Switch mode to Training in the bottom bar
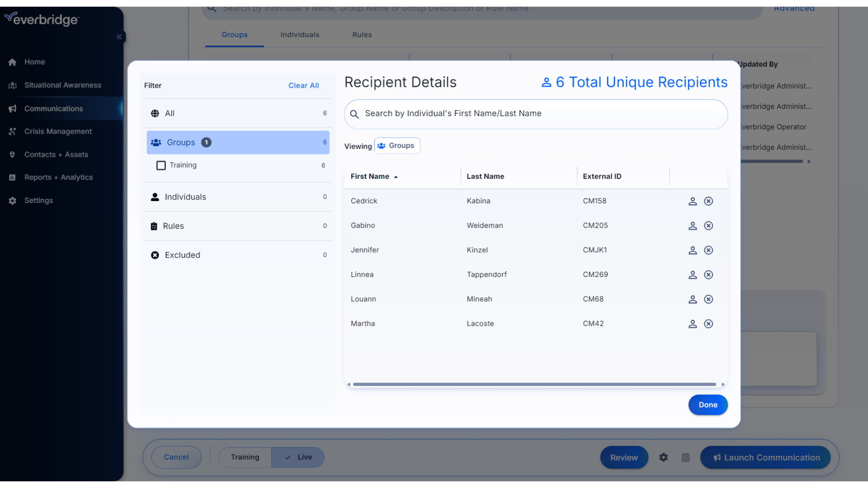This screenshot has width=868, height=488. 245,457
